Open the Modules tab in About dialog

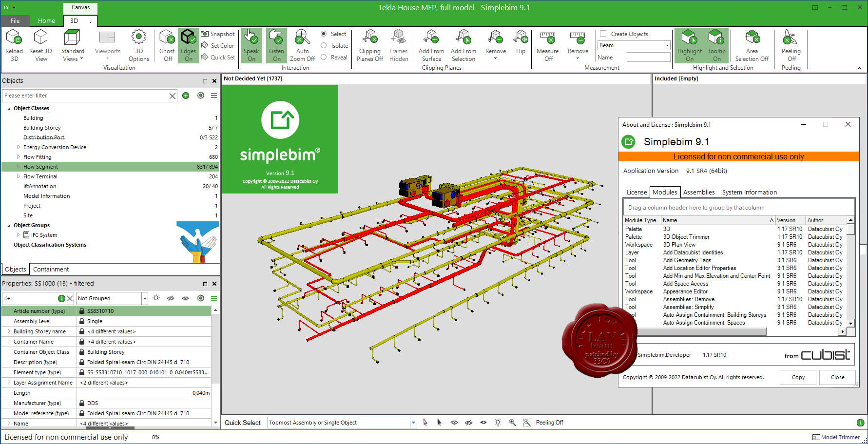click(x=665, y=192)
